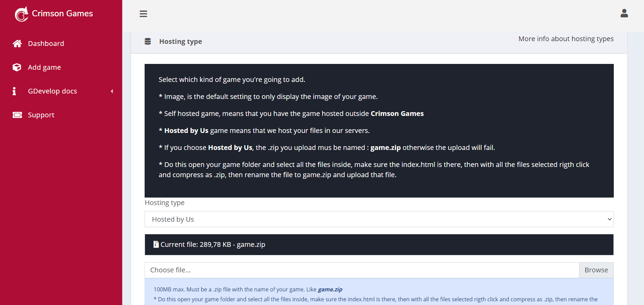Click the Dashboard home icon

pyautogui.click(x=17, y=44)
